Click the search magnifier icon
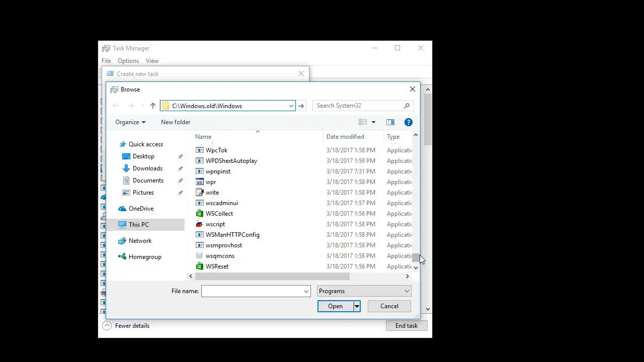The image size is (644, 362). click(407, 106)
